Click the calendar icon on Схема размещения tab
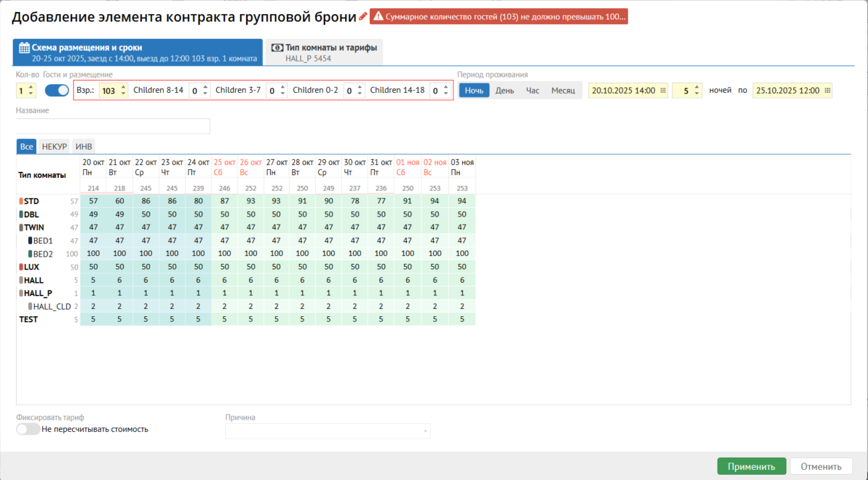 (24, 47)
